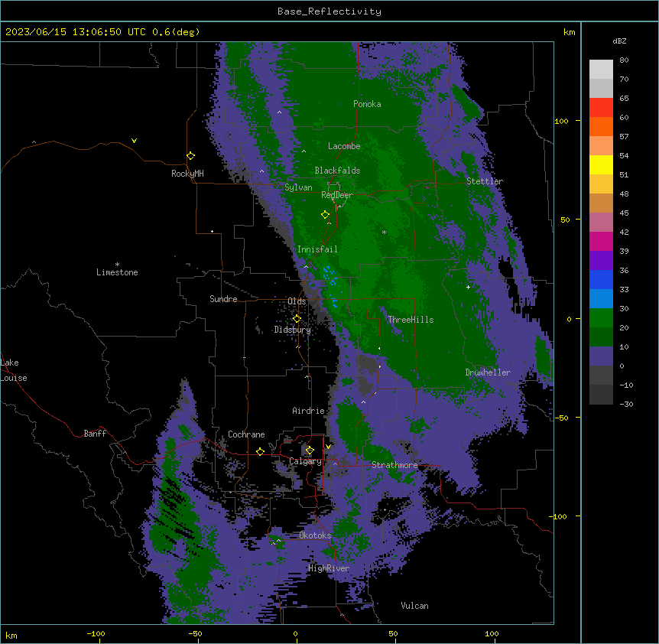Choose the slate purple 10 dBZ swatch
The image size is (659, 644).
pyautogui.click(x=601, y=356)
